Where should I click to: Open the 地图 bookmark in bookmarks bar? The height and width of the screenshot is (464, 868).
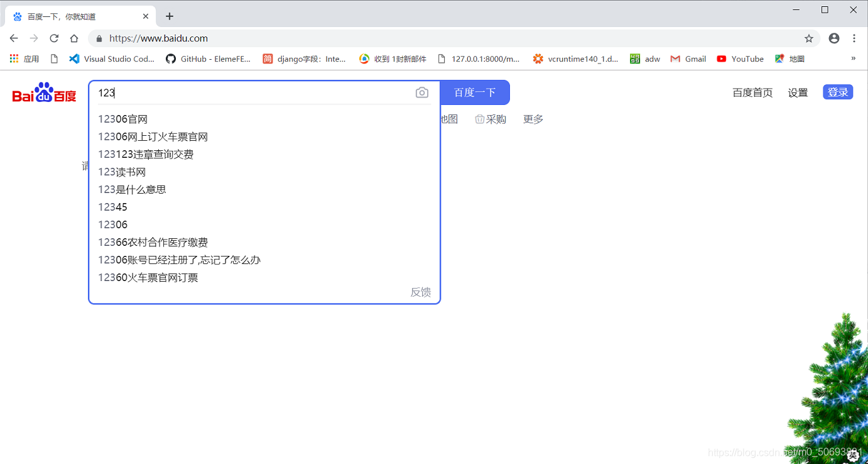pos(789,58)
